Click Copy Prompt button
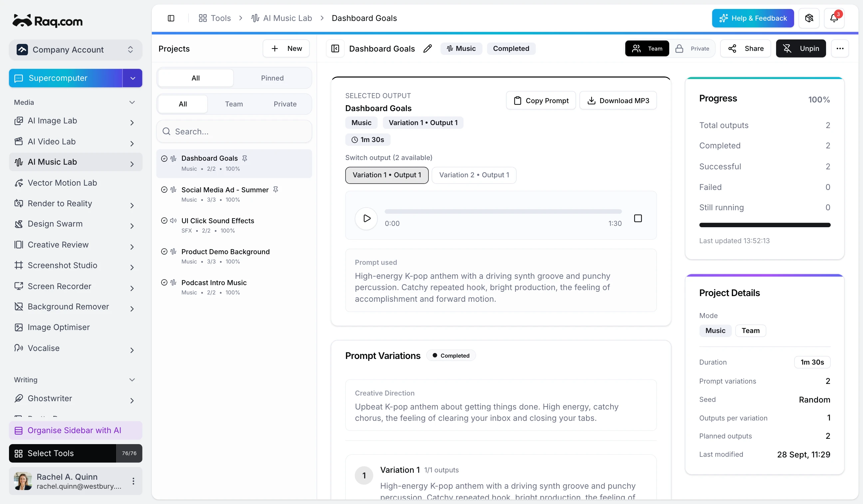Screen dimensions: 863x504 click(541, 100)
